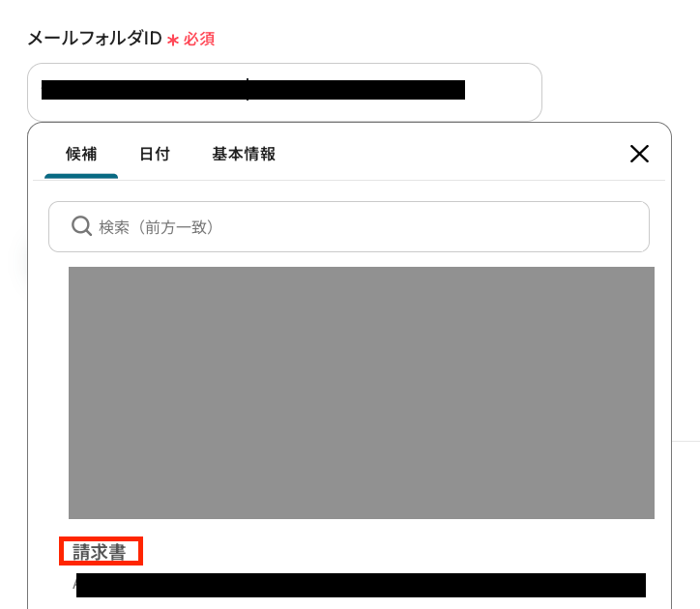700x609 pixels.
Task: Click the gray masked candidate list area
Action: point(362,392)
